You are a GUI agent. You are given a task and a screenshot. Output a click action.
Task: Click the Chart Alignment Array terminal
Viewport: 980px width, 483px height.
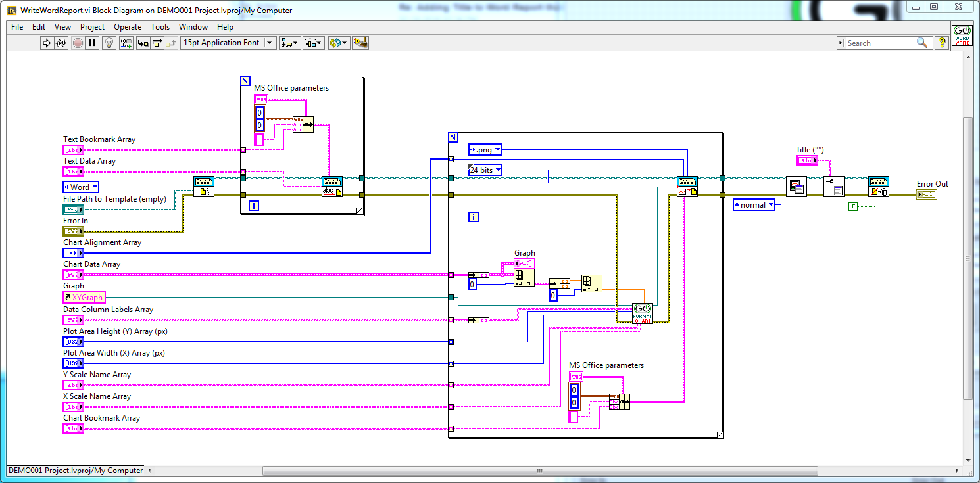point(73,253)
